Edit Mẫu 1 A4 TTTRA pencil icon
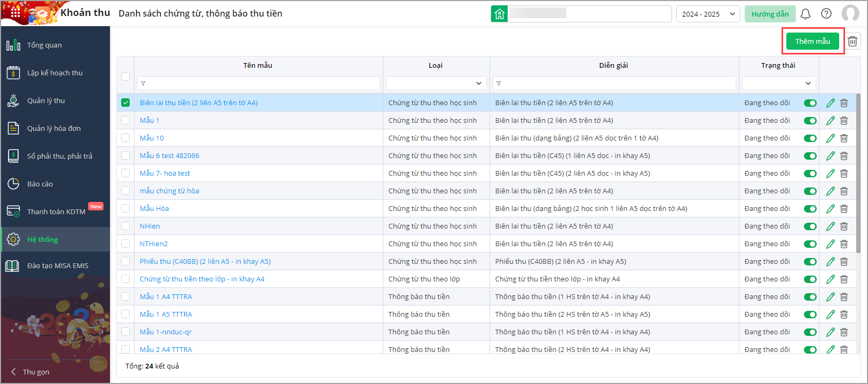Viewport: 868px width, 384px height. pos(831,297)
